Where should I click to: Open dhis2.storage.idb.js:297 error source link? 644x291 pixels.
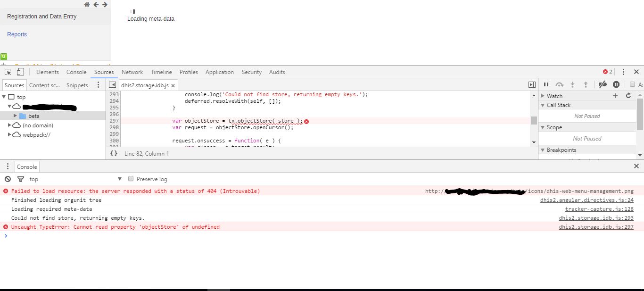click(596, 227)
